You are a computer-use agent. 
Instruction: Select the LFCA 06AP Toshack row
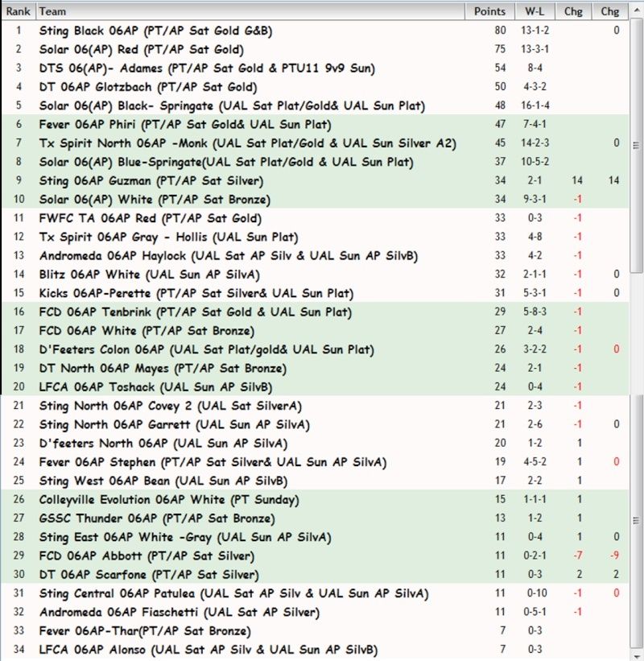tap(316, 386)
